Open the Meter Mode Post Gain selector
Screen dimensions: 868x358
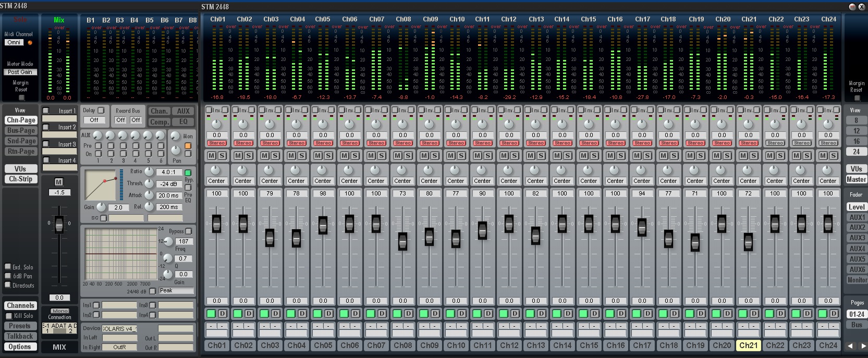(x=20, y=72)
